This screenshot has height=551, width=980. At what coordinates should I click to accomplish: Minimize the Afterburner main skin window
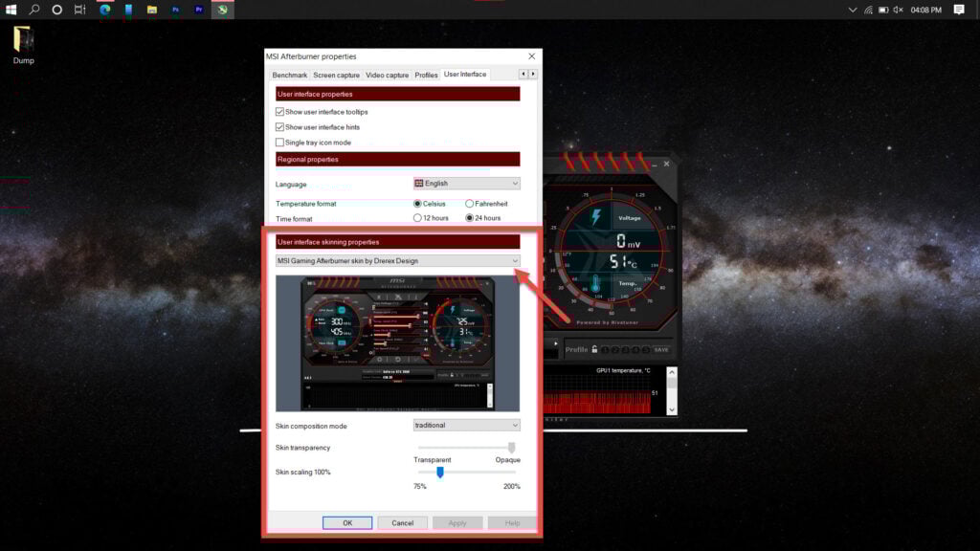655,165
